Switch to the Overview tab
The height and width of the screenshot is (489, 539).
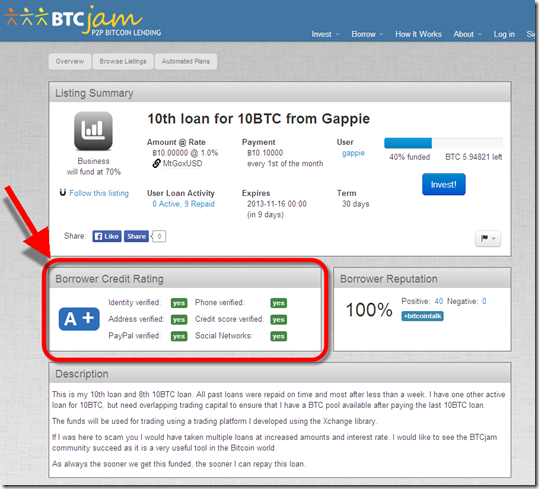70,61
